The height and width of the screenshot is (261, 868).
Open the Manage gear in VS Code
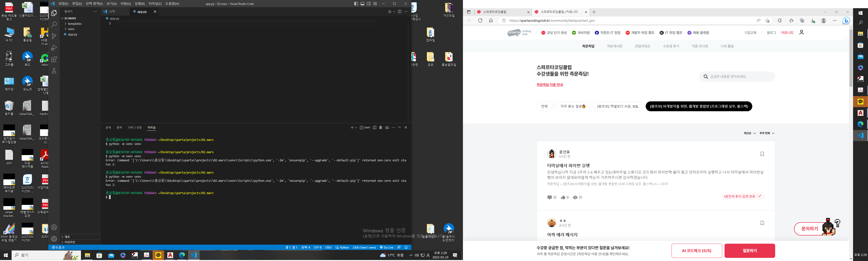[54, 239]
